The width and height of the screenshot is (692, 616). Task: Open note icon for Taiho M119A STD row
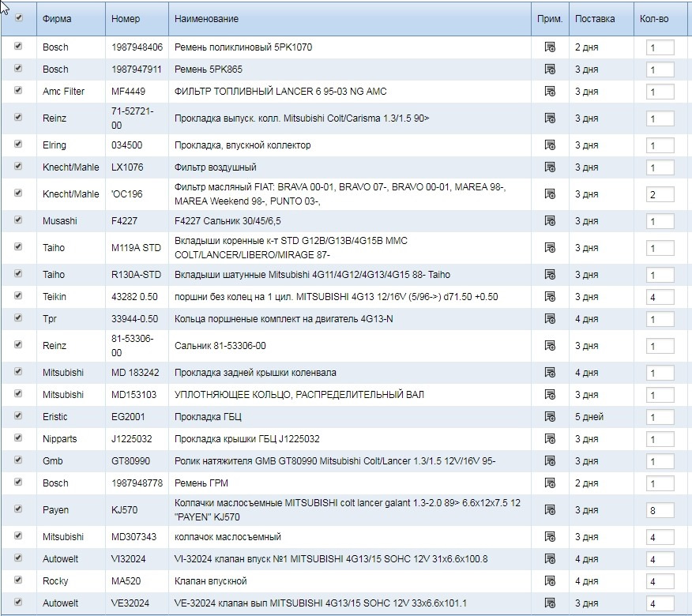[x=550, y=248]
